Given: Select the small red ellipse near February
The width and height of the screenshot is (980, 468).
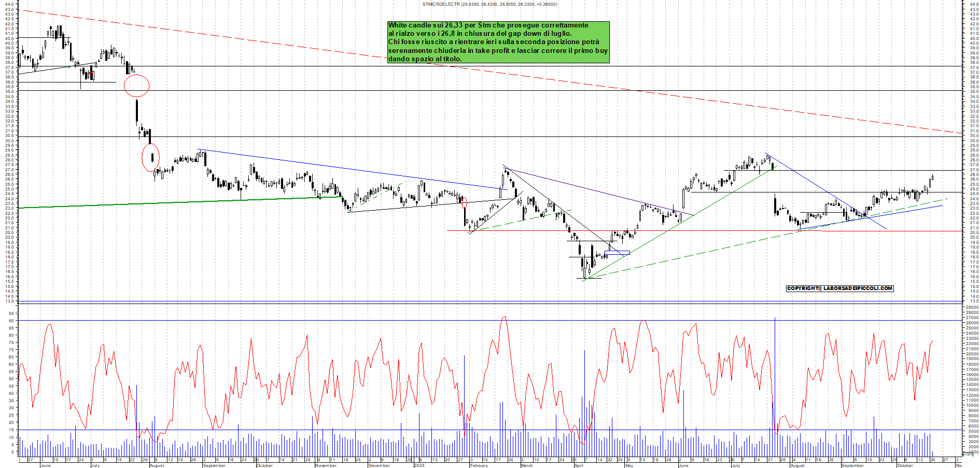Looking at the screenshot, I should click(x=464, y=202).
